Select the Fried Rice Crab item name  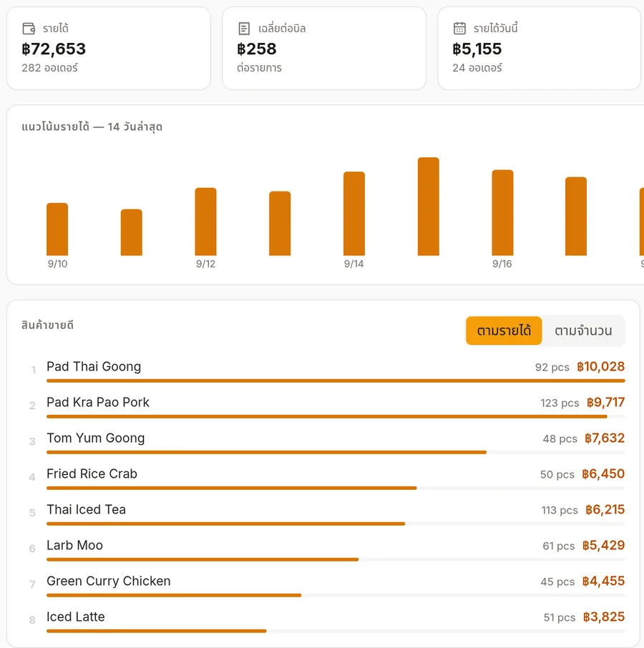tap(92, 473)
